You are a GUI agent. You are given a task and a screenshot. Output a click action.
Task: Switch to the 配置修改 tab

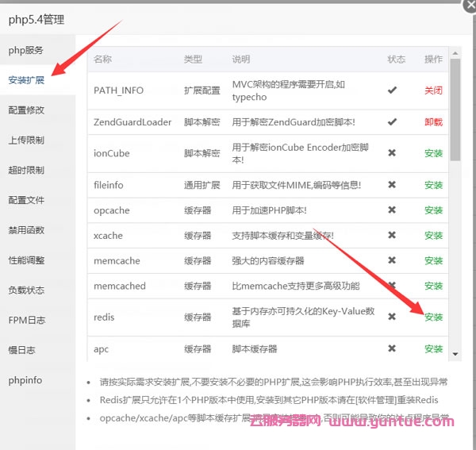(x=26, y=110)
